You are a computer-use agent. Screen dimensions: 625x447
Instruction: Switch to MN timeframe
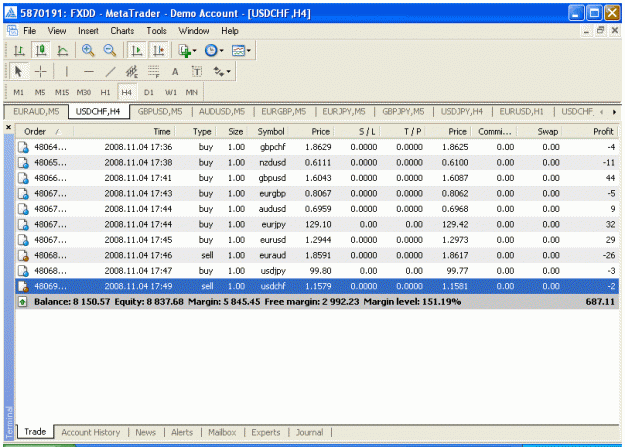point(192,93)
